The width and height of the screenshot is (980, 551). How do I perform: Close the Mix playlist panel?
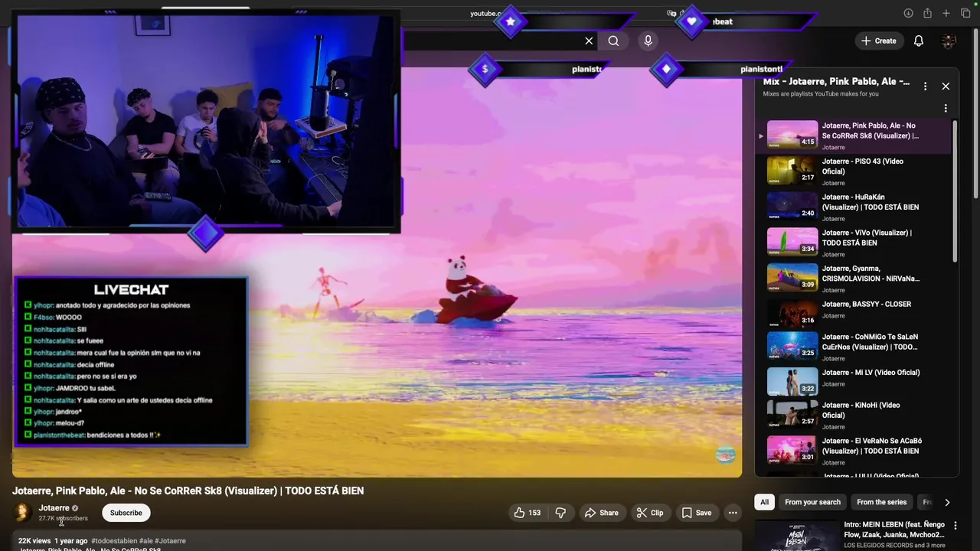946,86
